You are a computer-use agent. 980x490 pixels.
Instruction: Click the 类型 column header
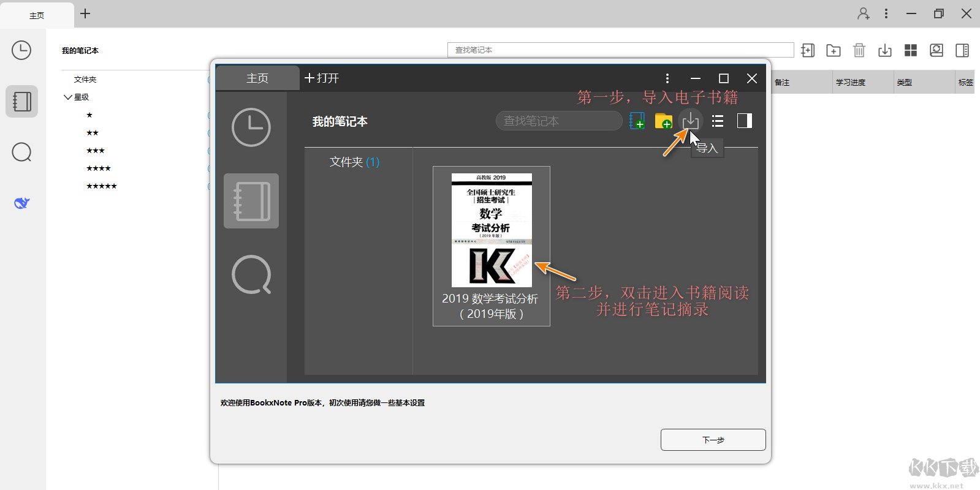pyautogui.click(x=924, y=82)
